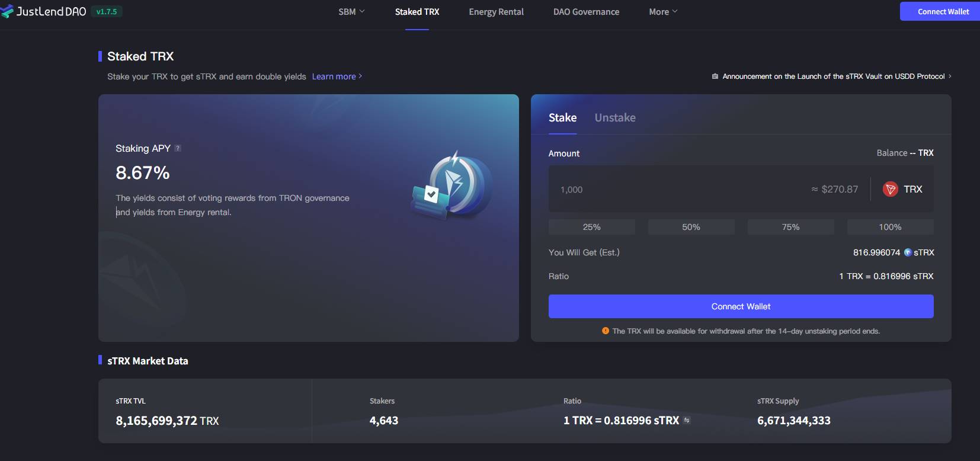The width and height of the screenshot is (980, 461).
Task: Click the sTRX token icon beside estimate
Action: tap(907, 252)
